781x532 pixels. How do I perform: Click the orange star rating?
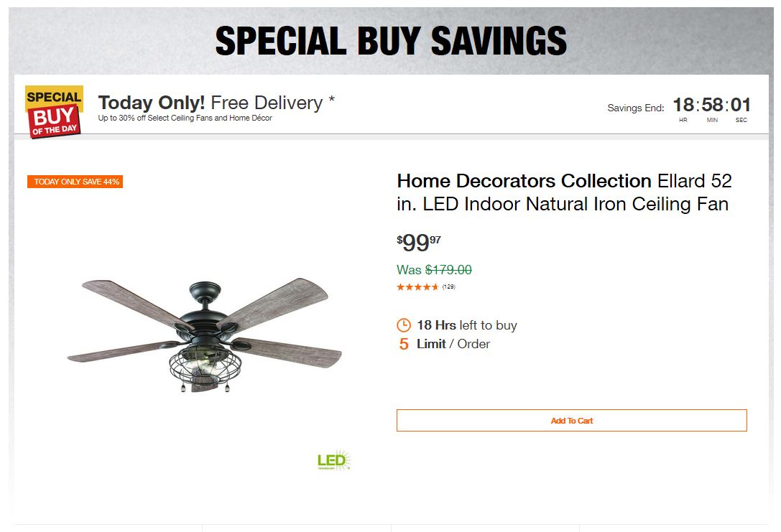click(x=417, y=287)
